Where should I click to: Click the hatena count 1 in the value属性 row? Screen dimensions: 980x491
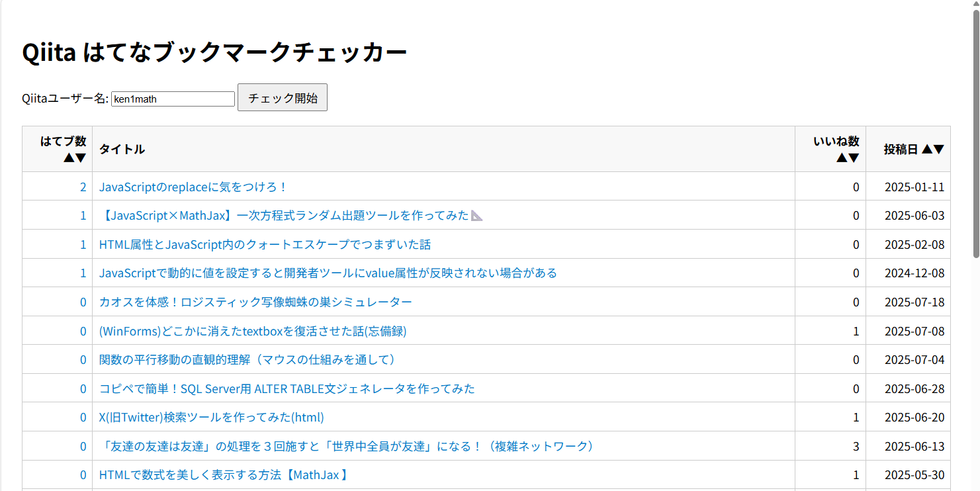83,273
